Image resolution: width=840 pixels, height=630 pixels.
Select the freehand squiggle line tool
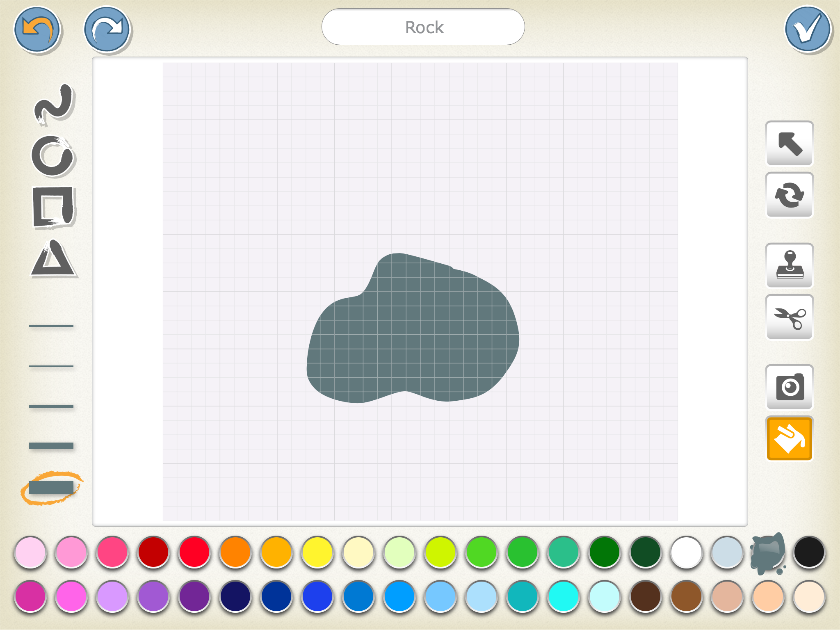(x=54, y=104)
